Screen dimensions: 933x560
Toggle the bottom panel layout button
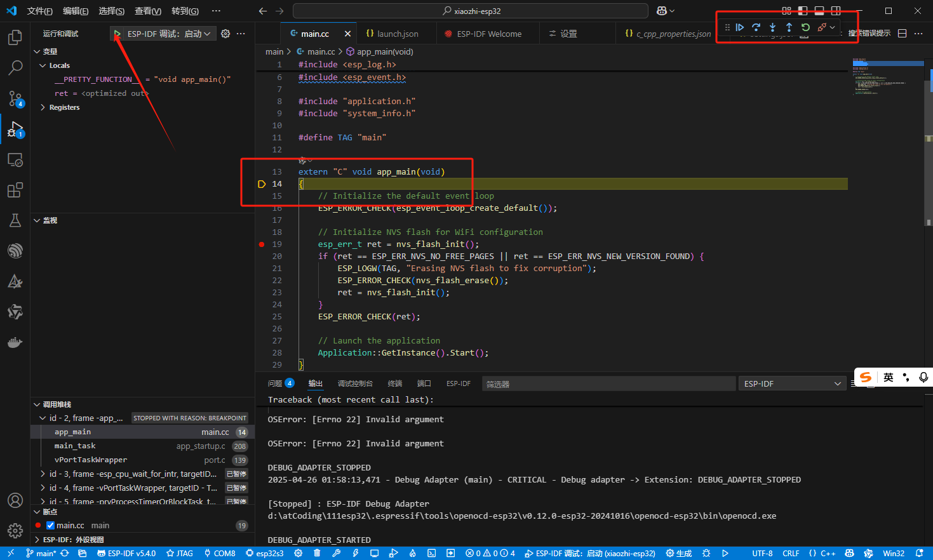819,11
